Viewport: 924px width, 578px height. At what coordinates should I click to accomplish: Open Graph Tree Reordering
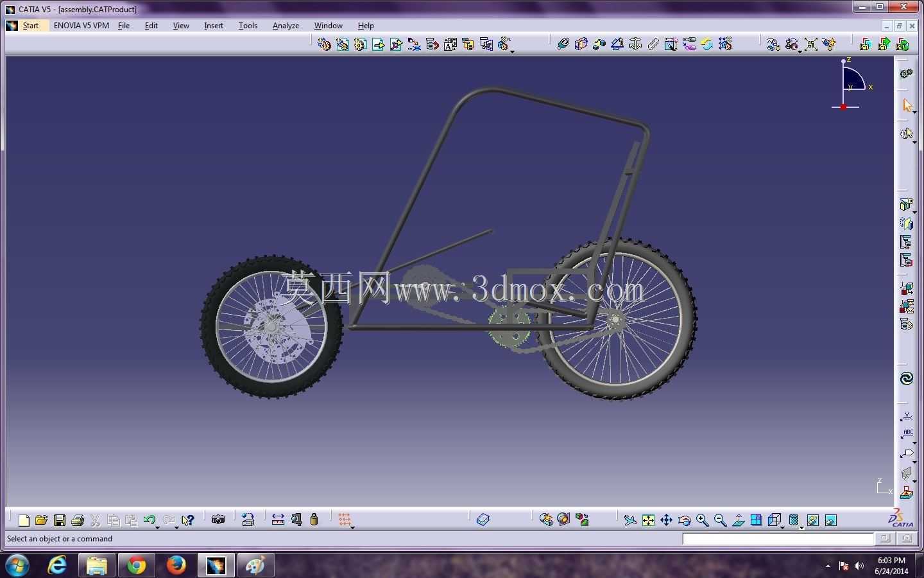432,44
